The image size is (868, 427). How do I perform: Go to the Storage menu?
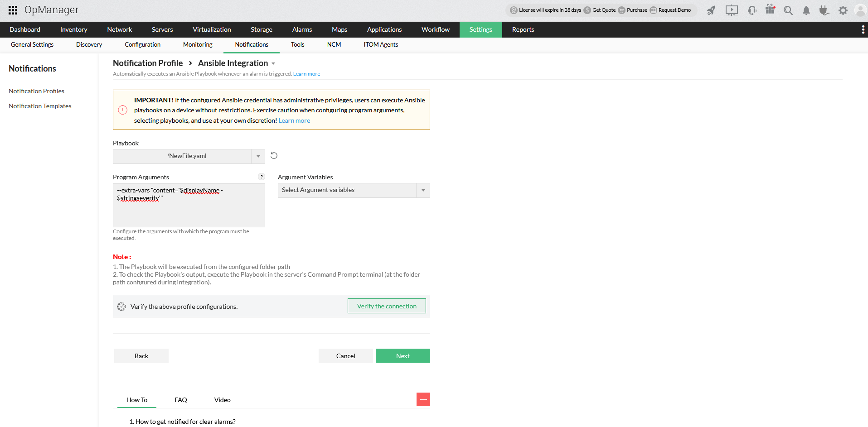[262, 29]
